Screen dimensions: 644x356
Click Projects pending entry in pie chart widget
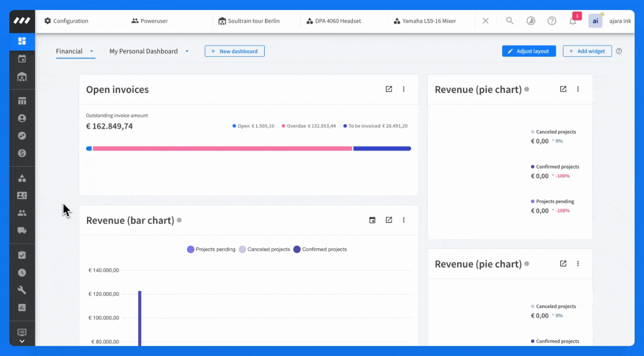tap(552, 201)
